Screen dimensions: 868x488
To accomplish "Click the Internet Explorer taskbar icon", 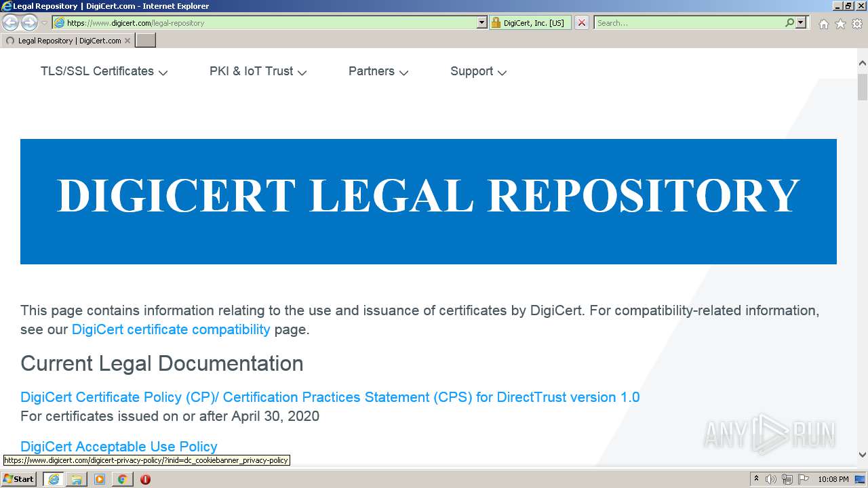I will point(54,479).
